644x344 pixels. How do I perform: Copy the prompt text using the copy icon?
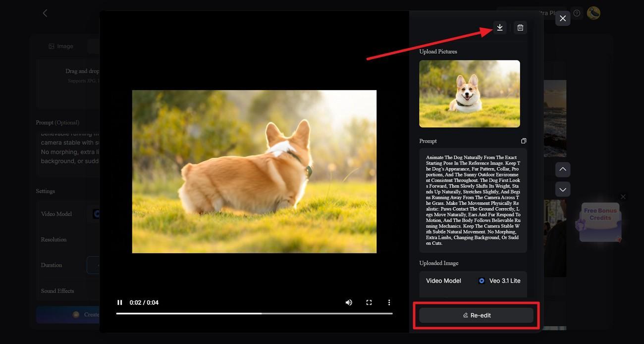coord(524,141)
